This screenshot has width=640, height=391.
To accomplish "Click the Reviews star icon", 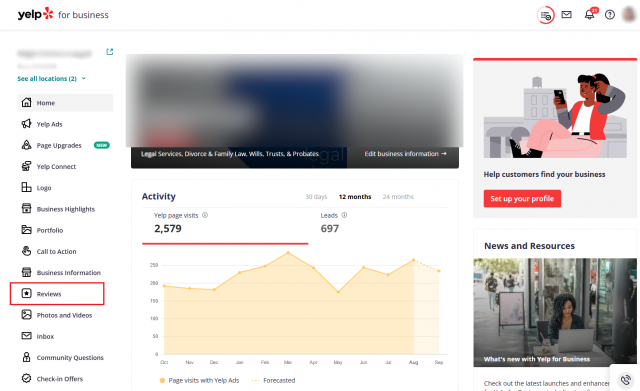I will tap(26, 293).
